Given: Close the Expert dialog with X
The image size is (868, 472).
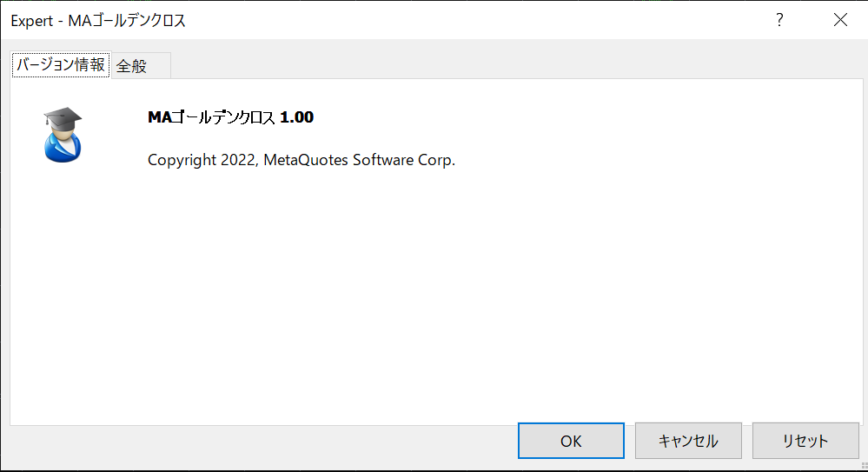Looking at the screenshot, I should click(x=840, y=20).
